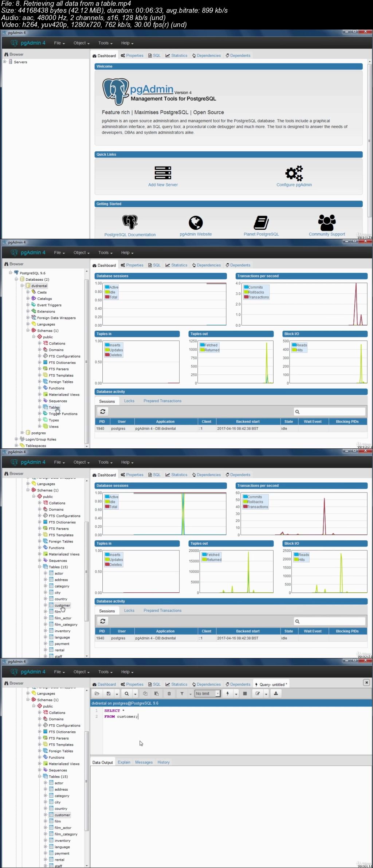Open dropdown arrow beside the filter funnel icon

190,694
